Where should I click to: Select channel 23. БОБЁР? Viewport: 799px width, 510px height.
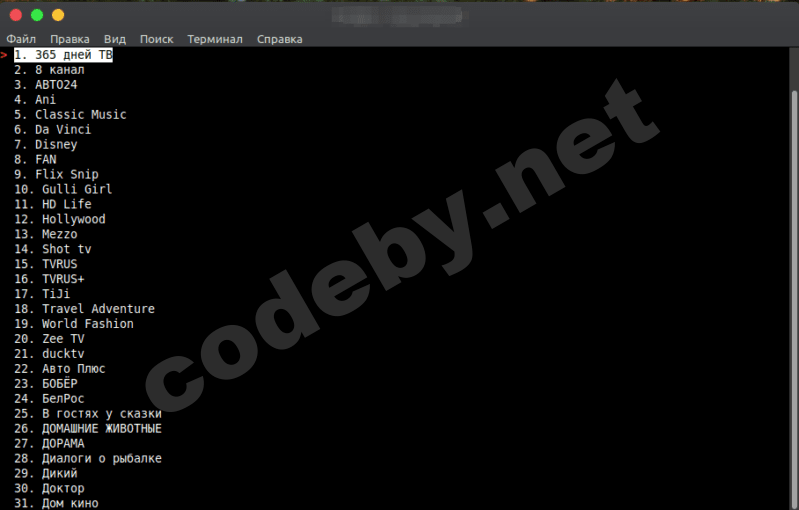(46, 384)
